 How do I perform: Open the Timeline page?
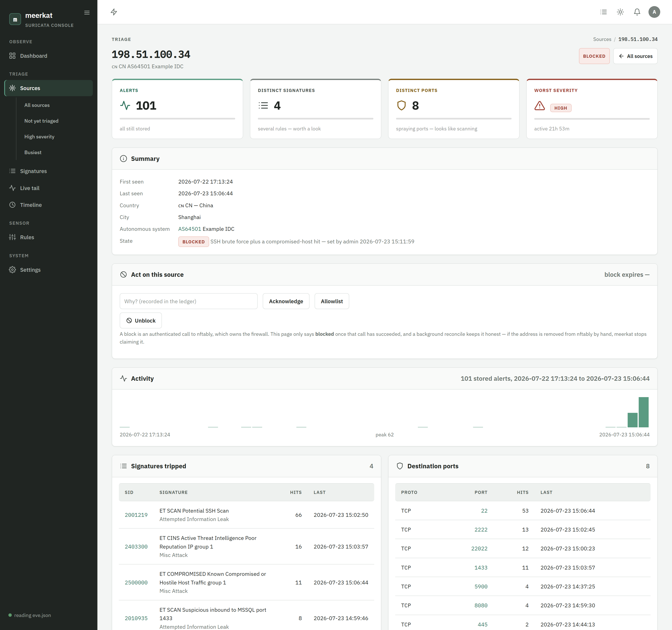(48, 205)
